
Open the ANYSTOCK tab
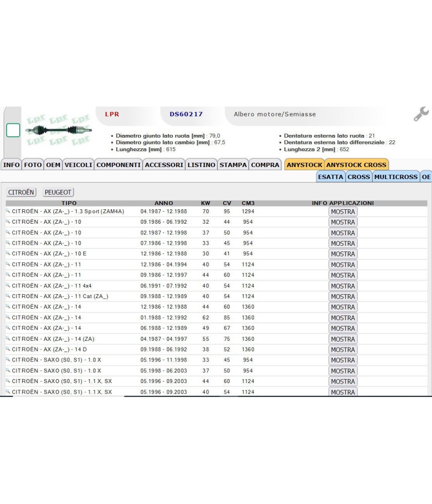click(304, 165)
